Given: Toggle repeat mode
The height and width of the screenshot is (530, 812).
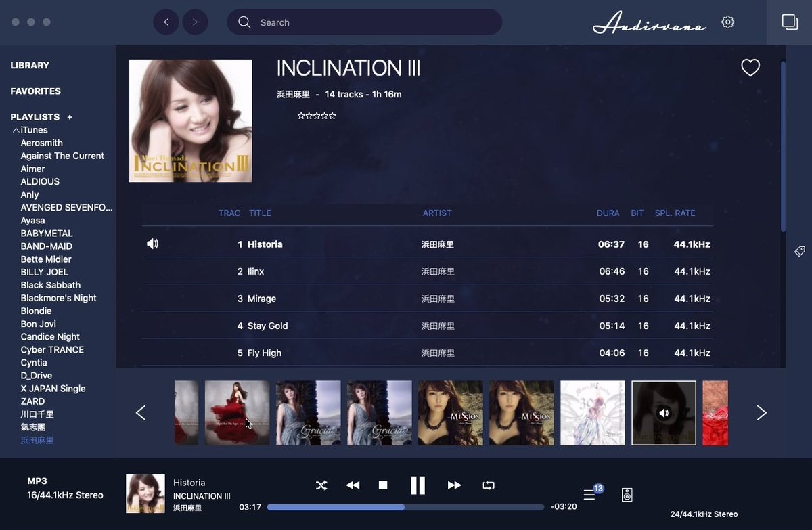Looking at the screenshot, I should click(489, 485).
